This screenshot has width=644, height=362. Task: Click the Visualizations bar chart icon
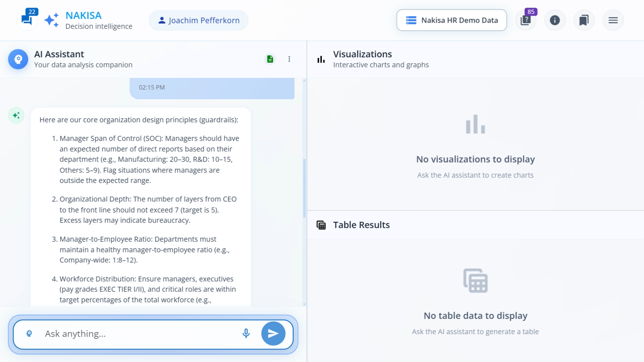coord(321,59)
